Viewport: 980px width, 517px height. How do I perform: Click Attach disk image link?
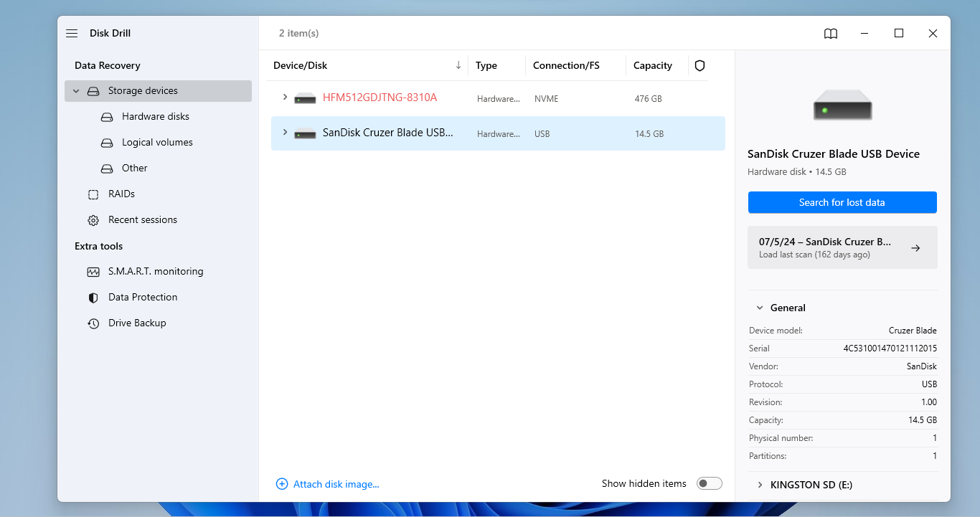pos(336,484)
